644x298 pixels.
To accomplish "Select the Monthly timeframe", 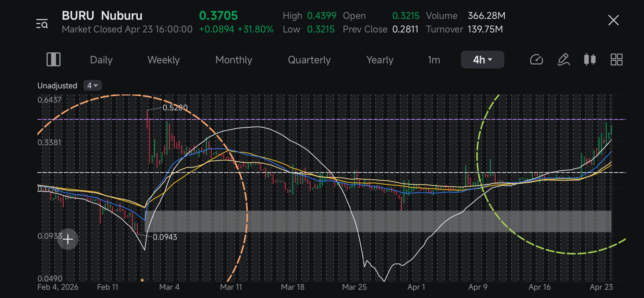I will [x=234, y=60].
